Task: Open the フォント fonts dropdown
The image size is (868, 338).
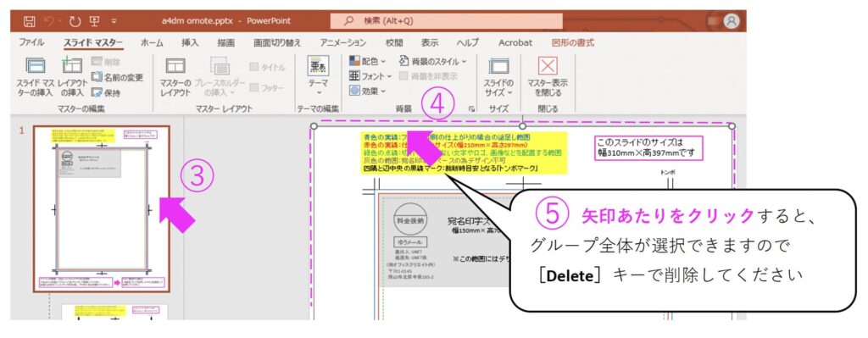Action: (x=370, y=75)
